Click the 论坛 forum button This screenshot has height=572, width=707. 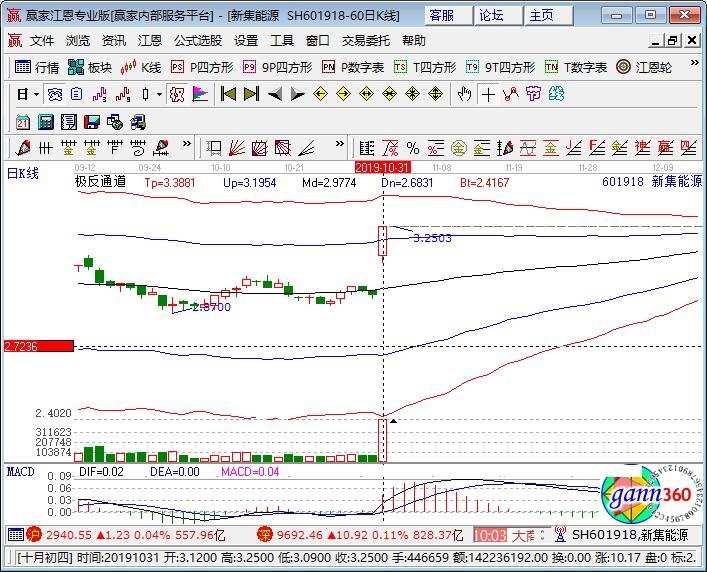pyautogui.click(x=492, y=15)
